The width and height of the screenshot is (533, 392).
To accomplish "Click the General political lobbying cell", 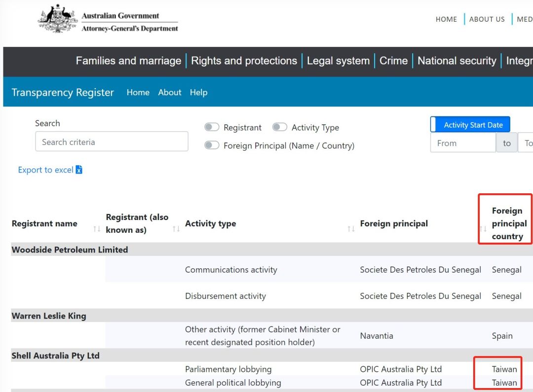I will click(233, 383).
